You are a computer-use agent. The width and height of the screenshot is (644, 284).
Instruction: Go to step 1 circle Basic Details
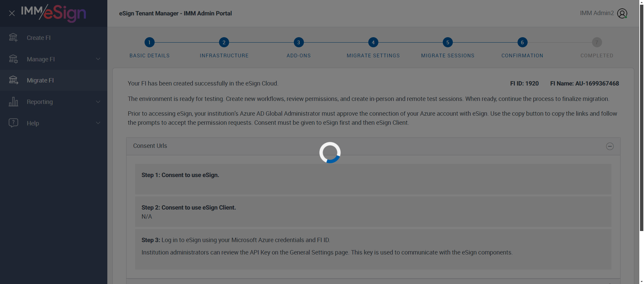(150, 42)
